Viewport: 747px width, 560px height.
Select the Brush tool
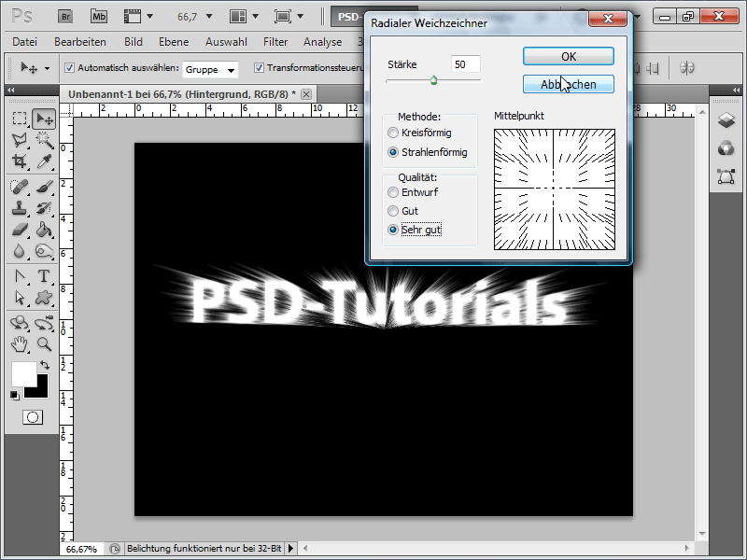44,187
